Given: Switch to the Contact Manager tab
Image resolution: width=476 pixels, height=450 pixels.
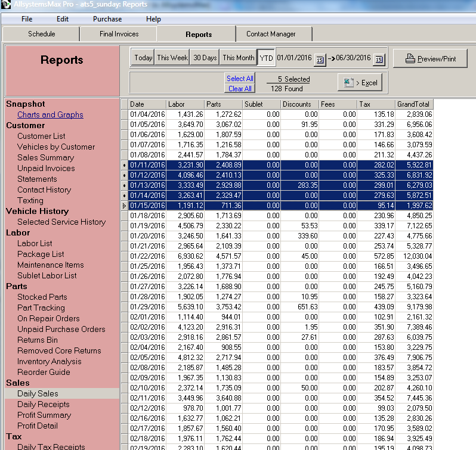Looking at the screenshot, I should [x=271, y=34].
